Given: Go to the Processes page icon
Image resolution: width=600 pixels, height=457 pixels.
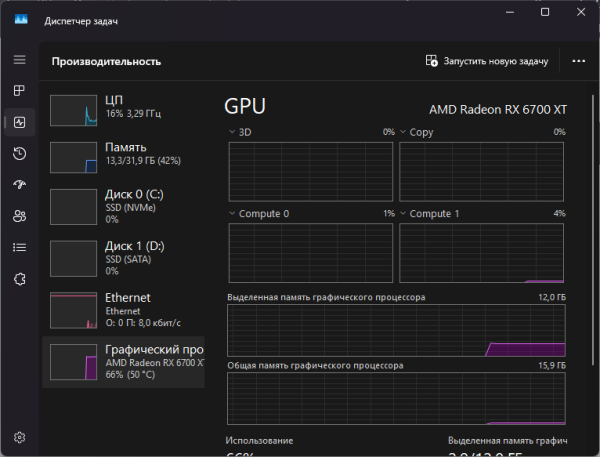Looking at the screenshot, I should [19, 91].
